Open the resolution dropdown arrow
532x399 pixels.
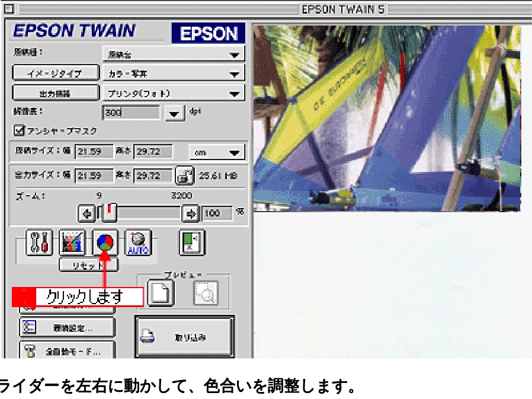tap(174, 113)
